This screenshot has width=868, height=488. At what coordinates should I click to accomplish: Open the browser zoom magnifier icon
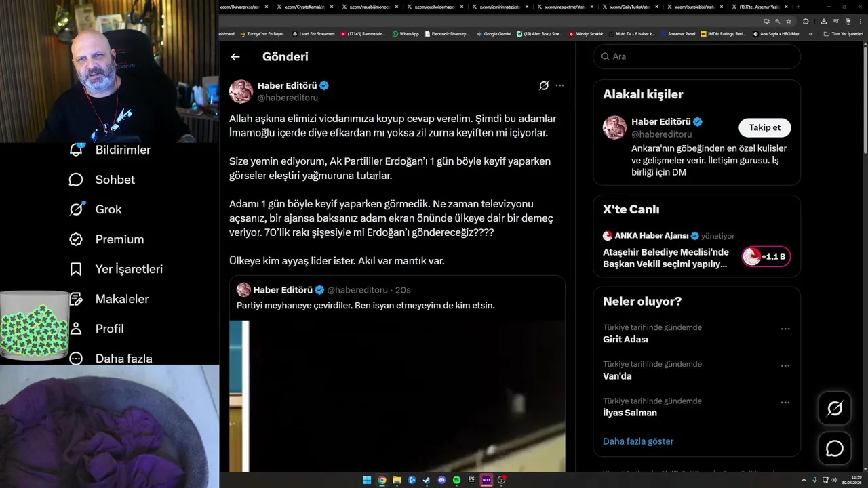click(x=778, y=22)
